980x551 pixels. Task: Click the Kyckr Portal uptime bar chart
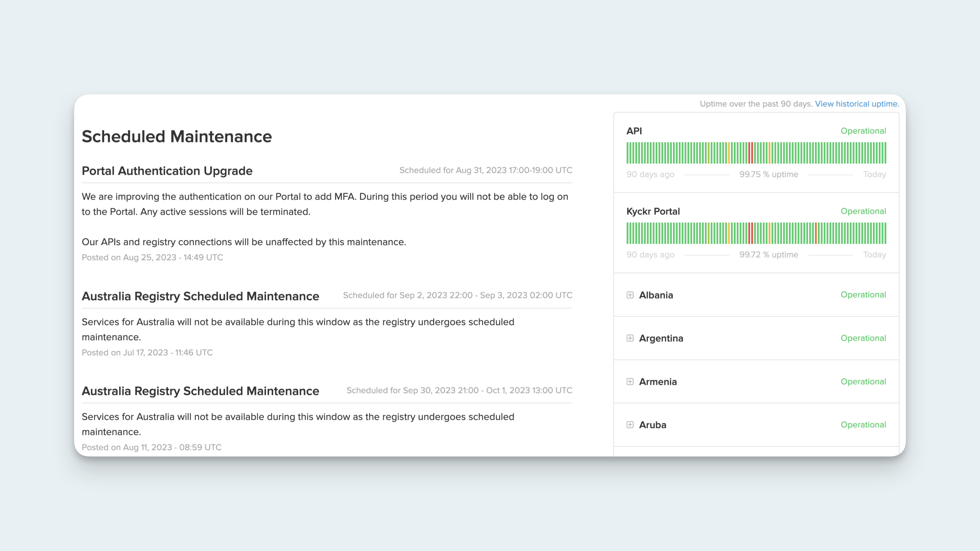click(756, 233)
